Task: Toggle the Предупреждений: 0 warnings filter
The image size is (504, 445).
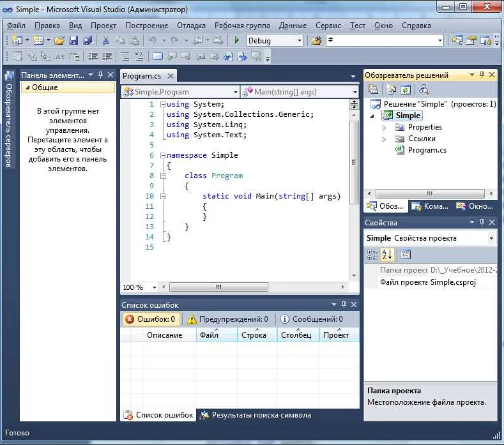Action: click(227, 319)
